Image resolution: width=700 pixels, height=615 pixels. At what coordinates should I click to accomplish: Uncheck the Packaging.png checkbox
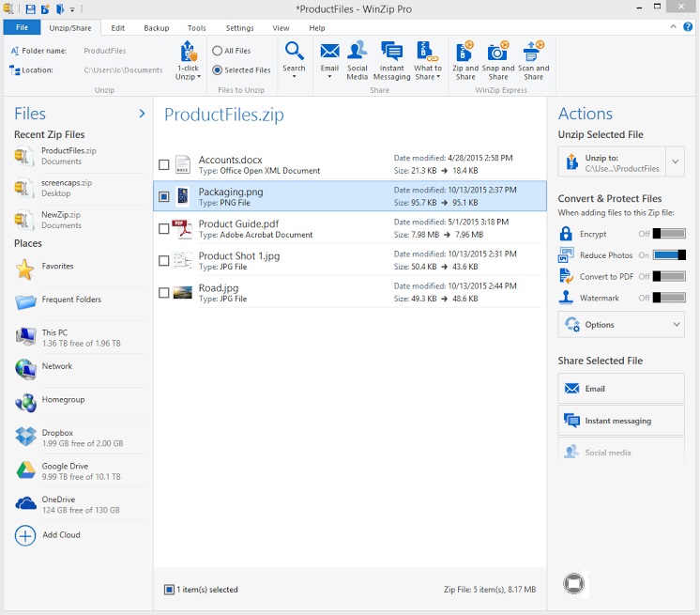164,196
